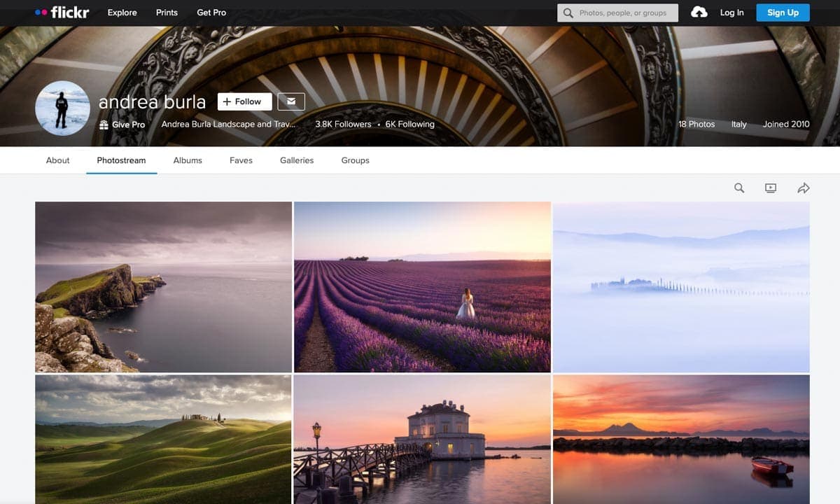The height and width of the screenshot is (504, 840).
Task: Switch to the Galleries tab
Action: click(x=297, y=160)
